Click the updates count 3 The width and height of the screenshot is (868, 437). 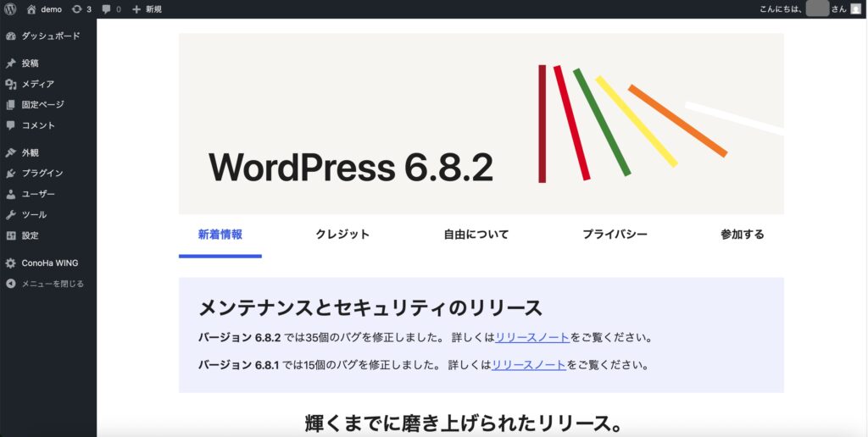[x=89, y=9]
